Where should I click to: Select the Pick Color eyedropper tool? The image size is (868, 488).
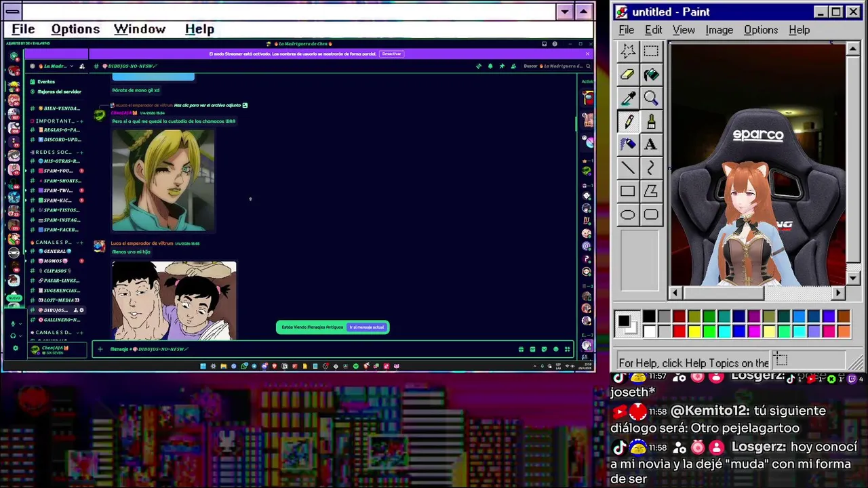(x=628, y=98)
